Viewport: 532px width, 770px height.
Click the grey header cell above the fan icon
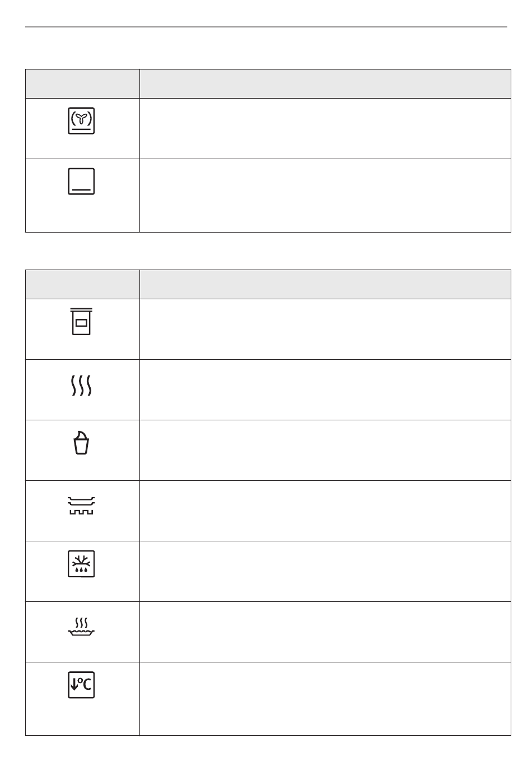click(82, 84)
